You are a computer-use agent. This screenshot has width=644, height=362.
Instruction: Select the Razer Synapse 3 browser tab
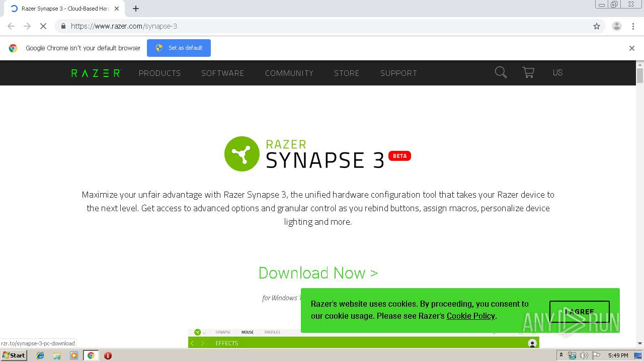click(64, 9)
